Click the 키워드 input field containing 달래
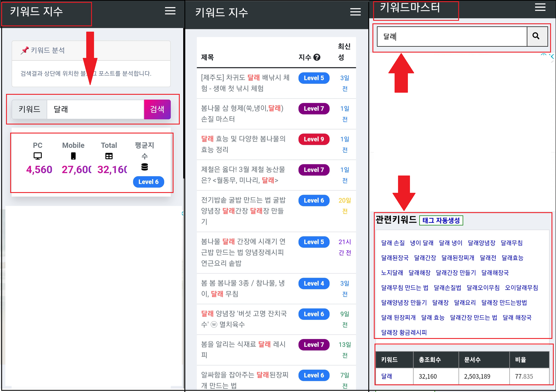556x392 pixels. coord(95,109)
